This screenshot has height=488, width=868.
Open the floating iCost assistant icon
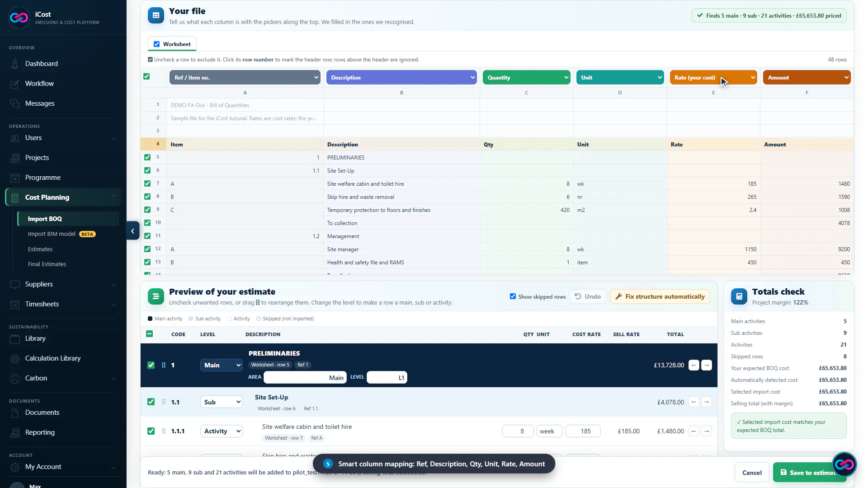[844, 464]
